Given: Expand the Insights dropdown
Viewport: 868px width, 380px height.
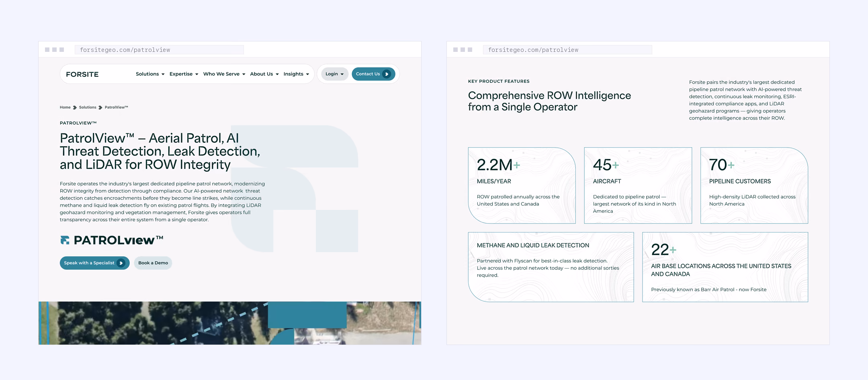Looking at the screenshot, I should pyautogui.click(x=296, y=74).
